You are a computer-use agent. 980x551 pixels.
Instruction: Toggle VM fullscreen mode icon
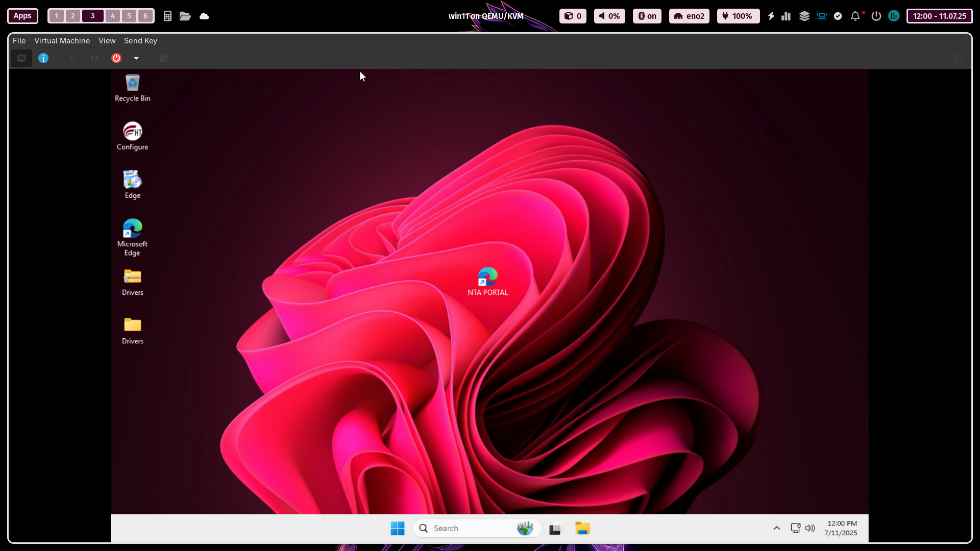[958, 58]
